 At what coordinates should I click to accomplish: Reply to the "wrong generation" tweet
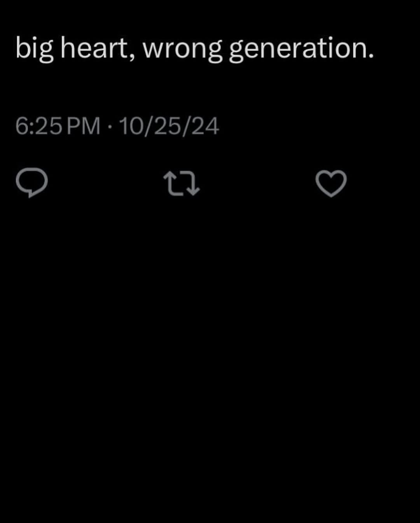point(32,184)
